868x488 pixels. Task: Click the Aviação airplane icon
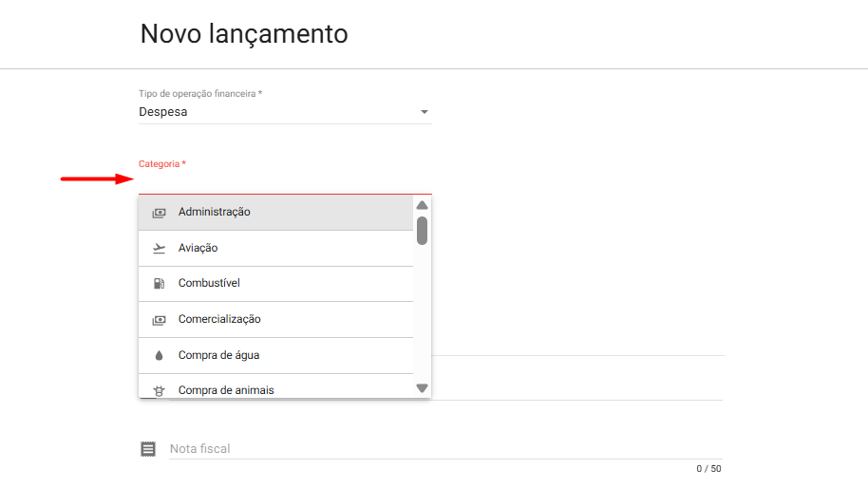pos(159,249)
